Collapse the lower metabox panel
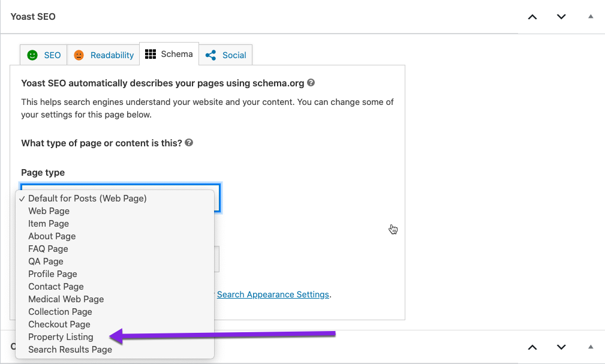Screen dimensions: 605x364 click(591, 347)
